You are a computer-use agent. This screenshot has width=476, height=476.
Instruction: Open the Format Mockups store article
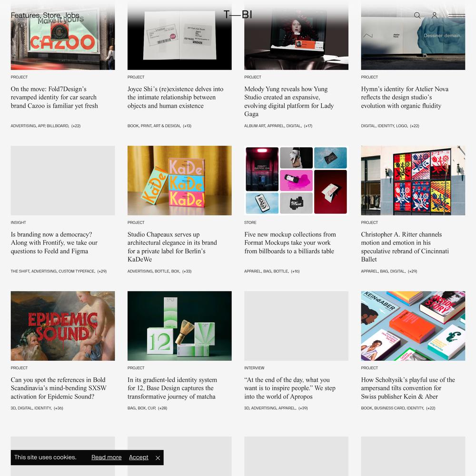click(x=290, y=243)
